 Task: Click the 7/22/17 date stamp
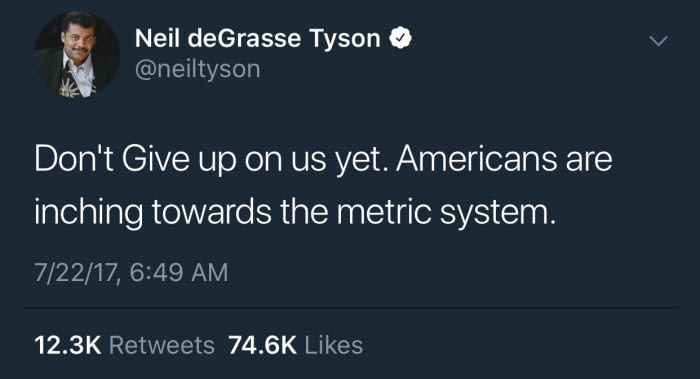[x=77, y=273]
